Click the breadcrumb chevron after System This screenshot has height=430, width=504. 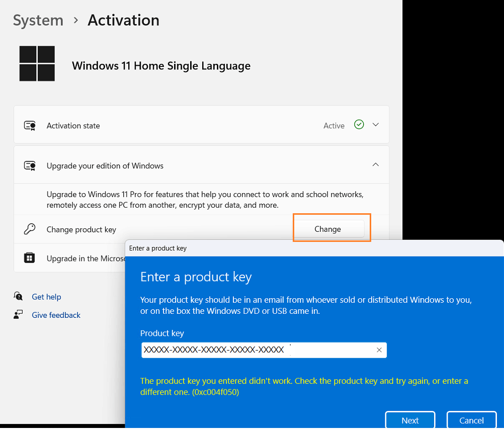point(76,21)
